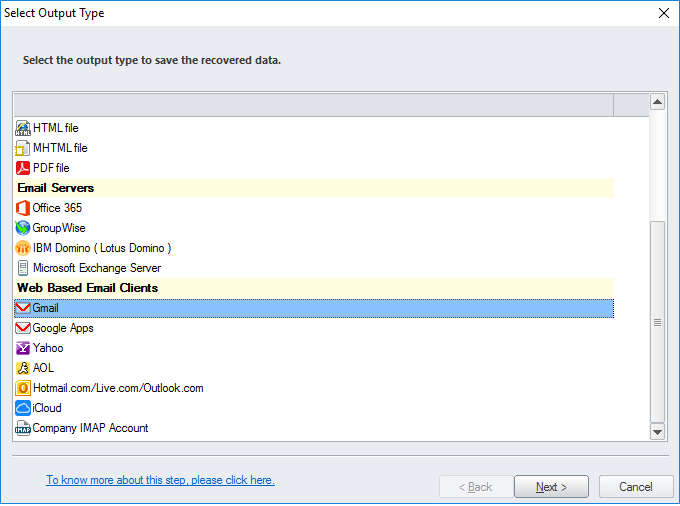Click the Cancel button
Viewport: 680px width, 506px height.
636,487
